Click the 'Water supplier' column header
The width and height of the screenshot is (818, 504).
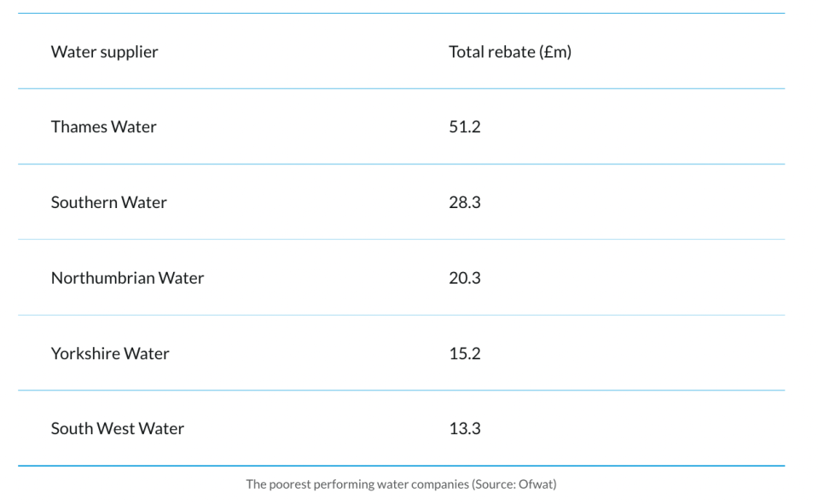click(x=104, y=52)
